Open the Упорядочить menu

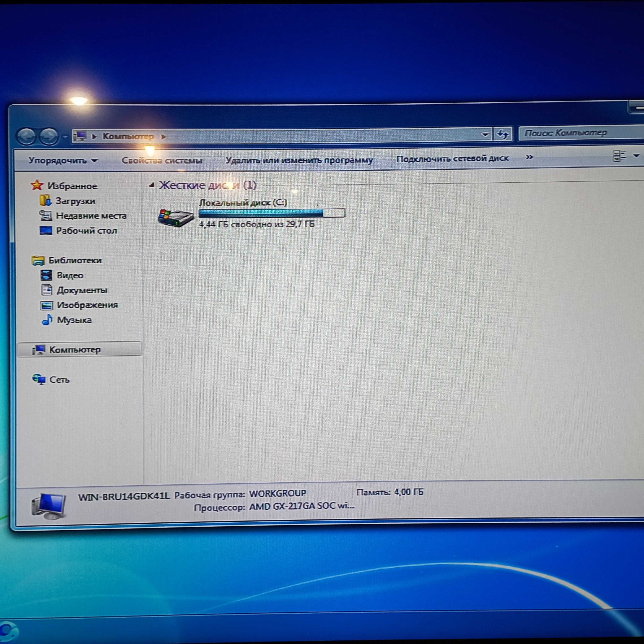click(63, 161)
